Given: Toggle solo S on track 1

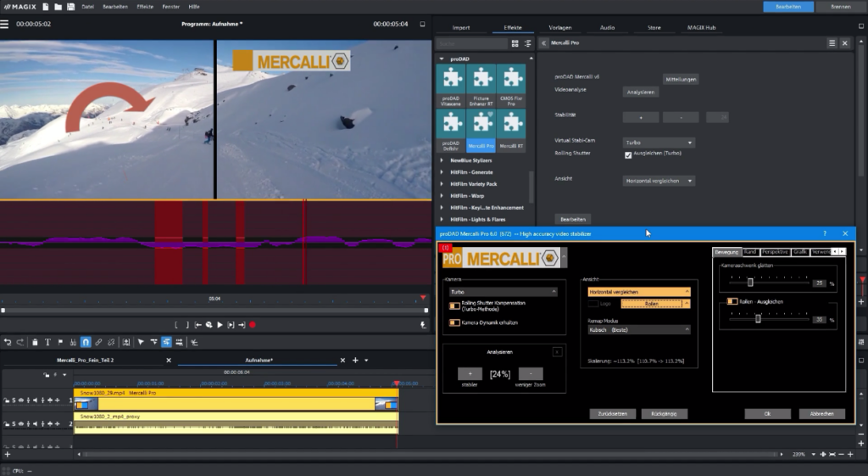Looking at the screenshot, I should point(14,400).
